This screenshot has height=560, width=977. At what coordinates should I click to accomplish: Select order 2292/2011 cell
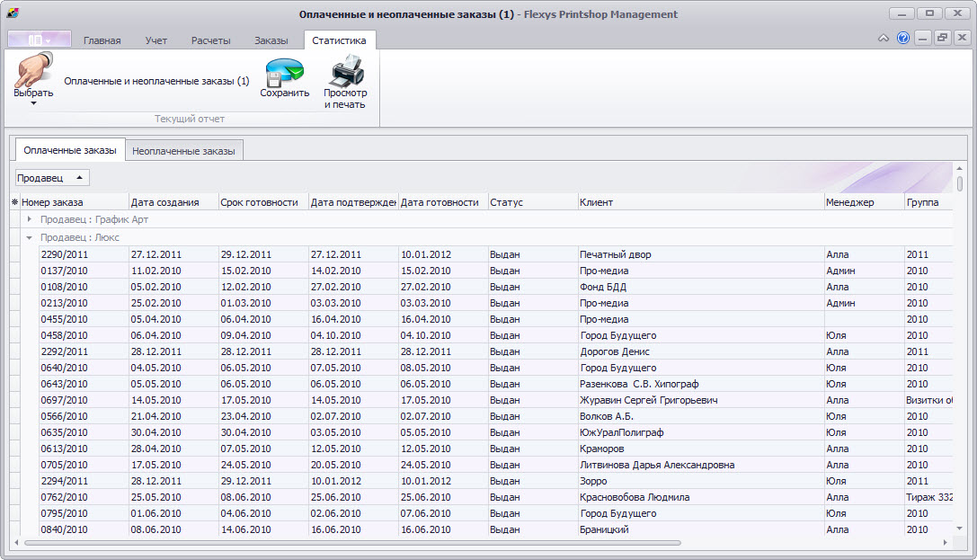tap(84, 351)
